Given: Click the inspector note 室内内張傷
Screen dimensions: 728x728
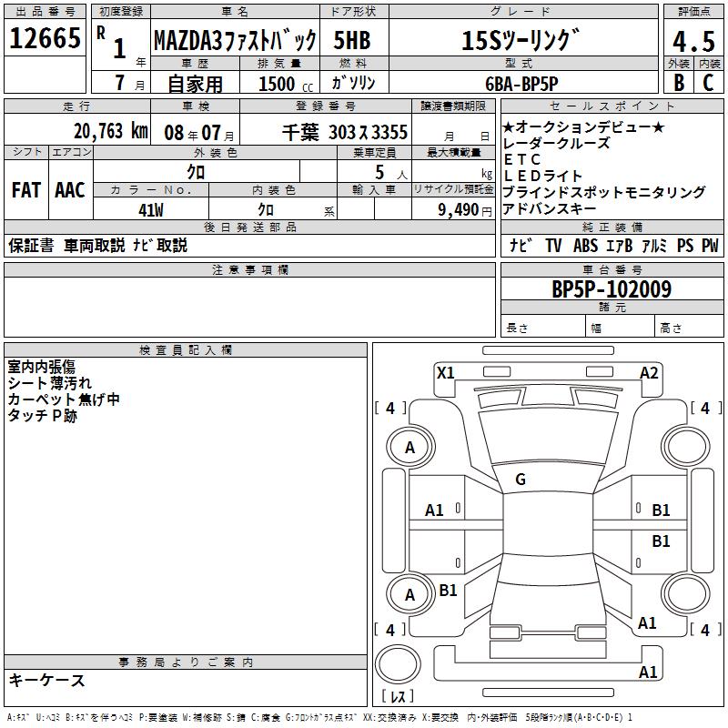Looking at the screenshot, I should tap(41, 367).
